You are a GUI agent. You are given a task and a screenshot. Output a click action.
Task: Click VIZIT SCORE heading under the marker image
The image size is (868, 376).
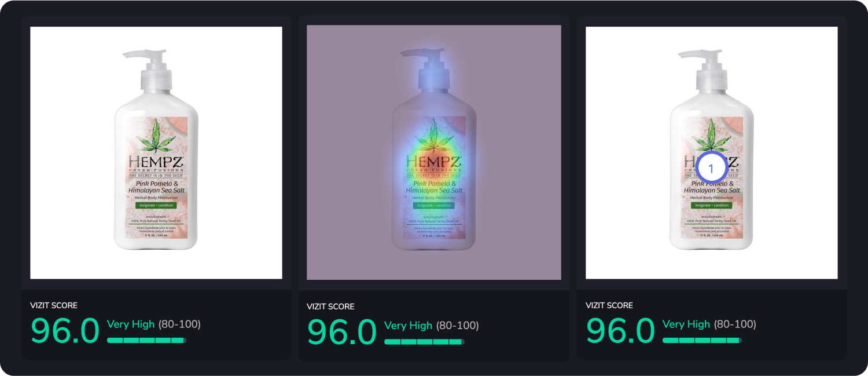(x=609, y=305)
